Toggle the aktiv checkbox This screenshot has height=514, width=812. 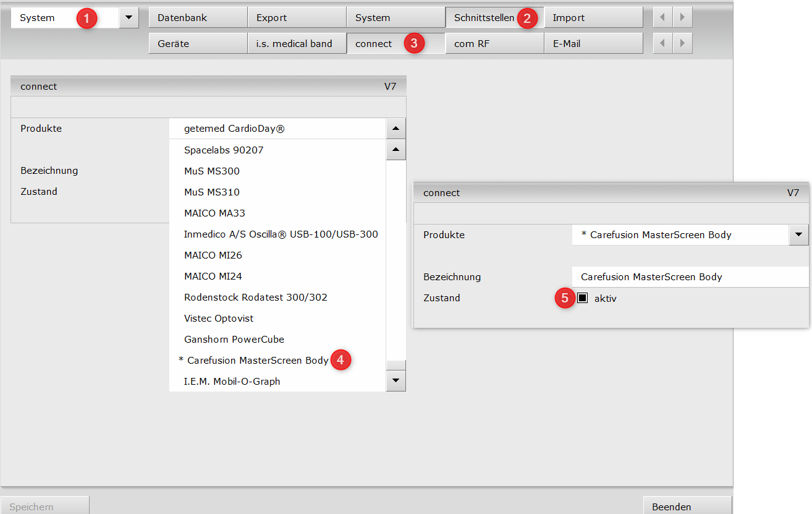tap(582, 298)
